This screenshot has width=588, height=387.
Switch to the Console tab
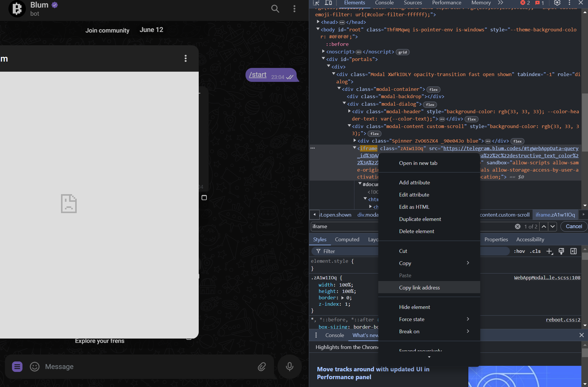click(x=384, y=3)
